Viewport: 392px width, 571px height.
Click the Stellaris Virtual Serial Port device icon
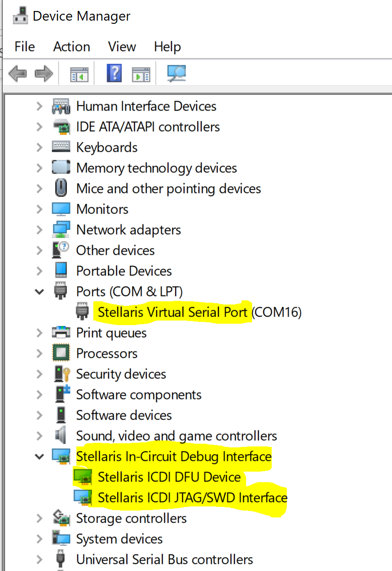pos(82,312)
